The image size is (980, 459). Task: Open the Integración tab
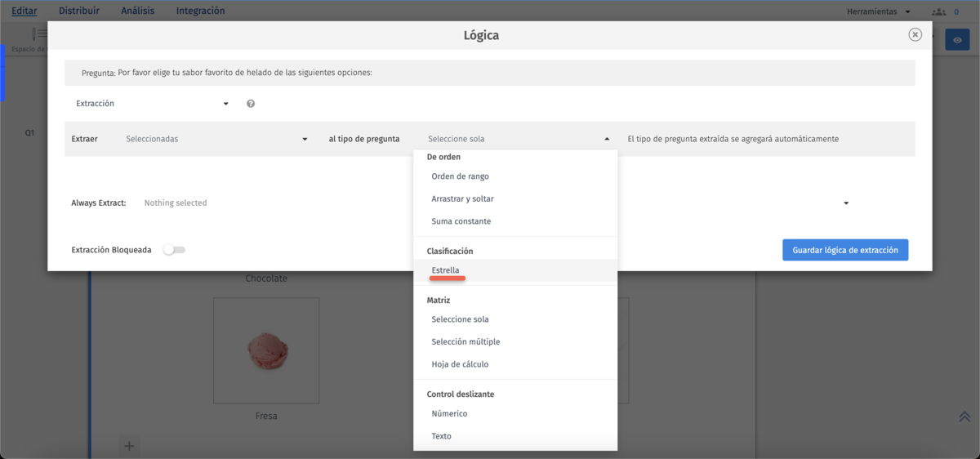pyautogui.click(x=200, y=11)
